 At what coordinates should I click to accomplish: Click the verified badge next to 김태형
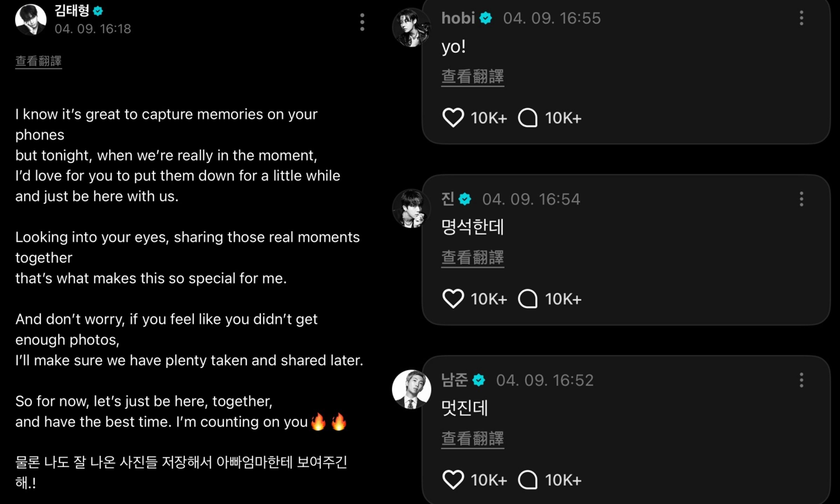(98, 11)
